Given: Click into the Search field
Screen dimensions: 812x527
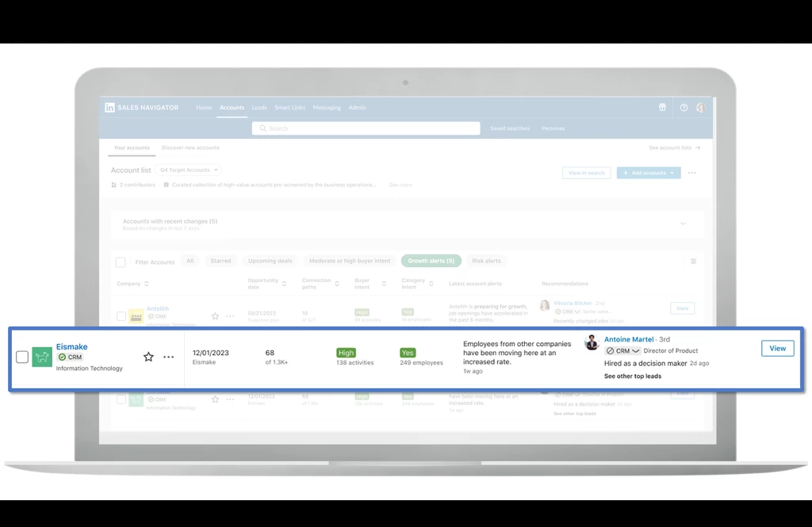Looking at the screenshot, I should (366, 128).
